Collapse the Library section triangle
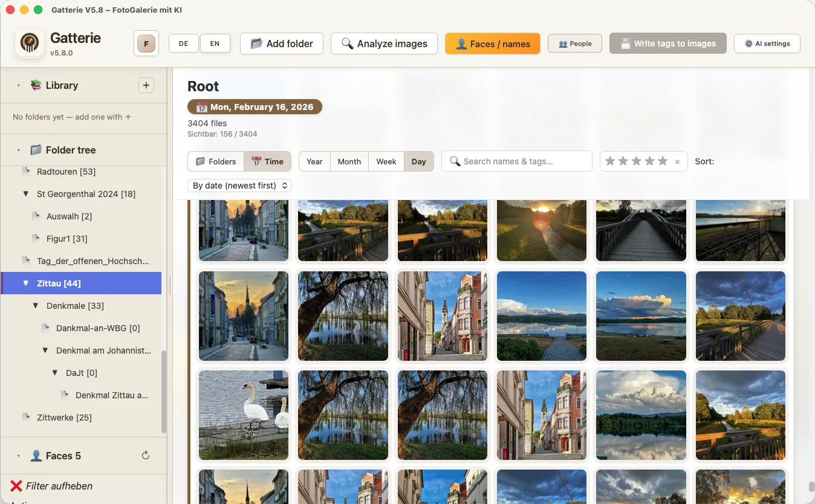This screenshot has width=815, height=504. coord(19,86)
